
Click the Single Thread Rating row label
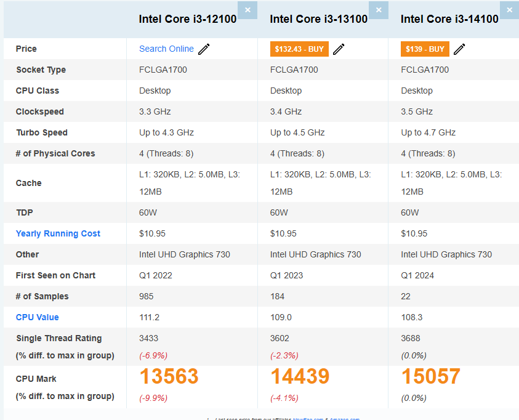tap(59, 338)
